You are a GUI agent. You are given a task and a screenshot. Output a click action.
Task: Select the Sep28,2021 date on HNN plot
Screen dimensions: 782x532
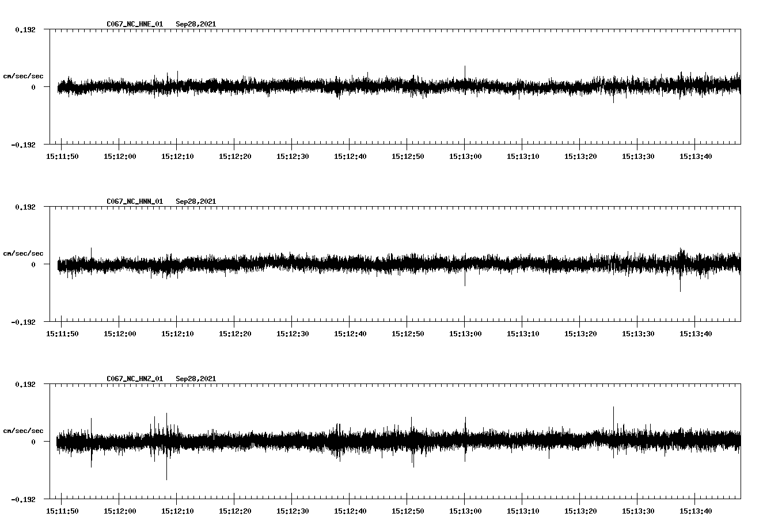(x=196, y=202)
